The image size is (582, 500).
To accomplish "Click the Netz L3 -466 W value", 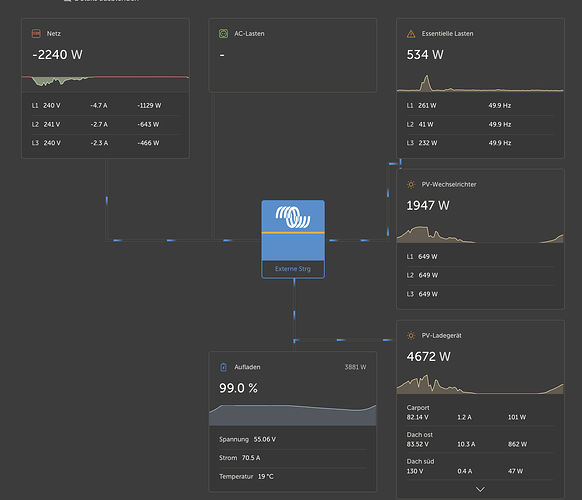I will [x=148, y=143].
